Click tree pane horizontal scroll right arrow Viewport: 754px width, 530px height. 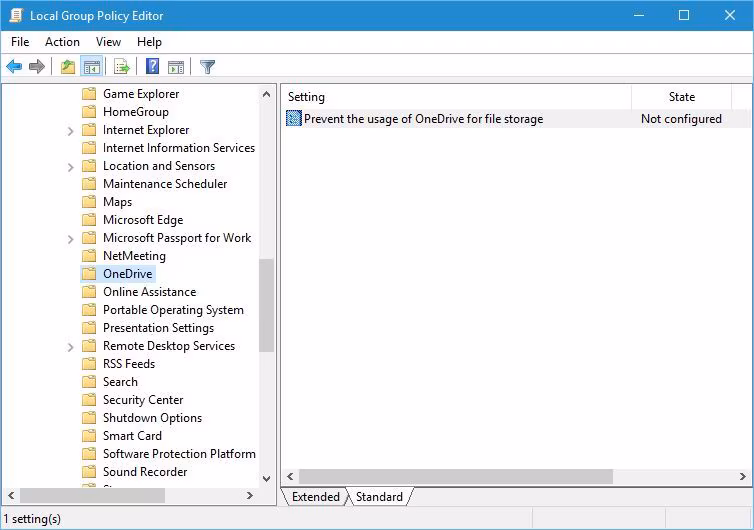click(250, 495)
